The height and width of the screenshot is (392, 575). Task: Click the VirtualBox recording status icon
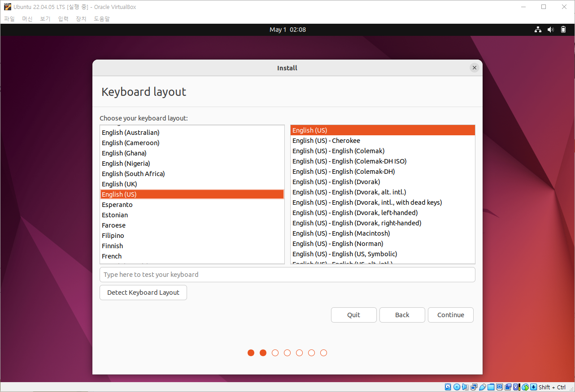(508, 387)
